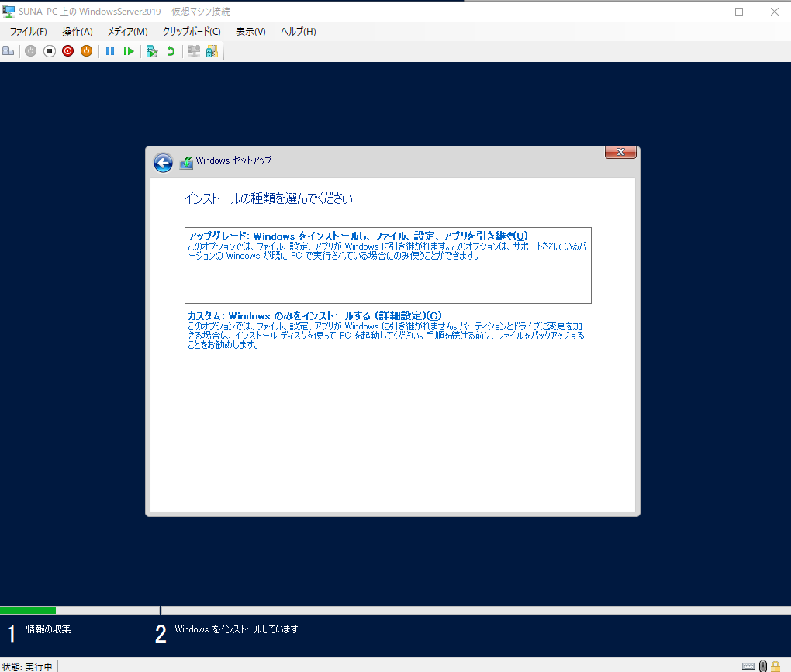The height and width of the screenshot is (672, 791).
Task: Click the greyed Start VM power icon
Action: [x=31, y=51]
